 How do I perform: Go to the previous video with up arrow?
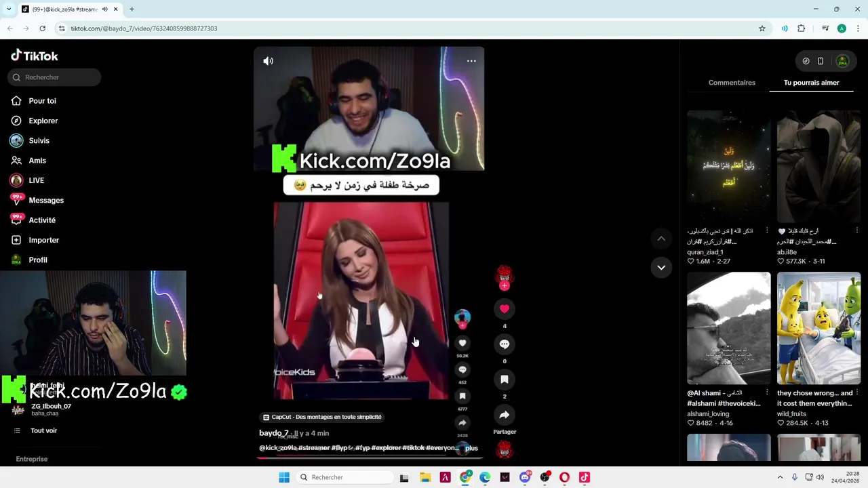(661, 239)
